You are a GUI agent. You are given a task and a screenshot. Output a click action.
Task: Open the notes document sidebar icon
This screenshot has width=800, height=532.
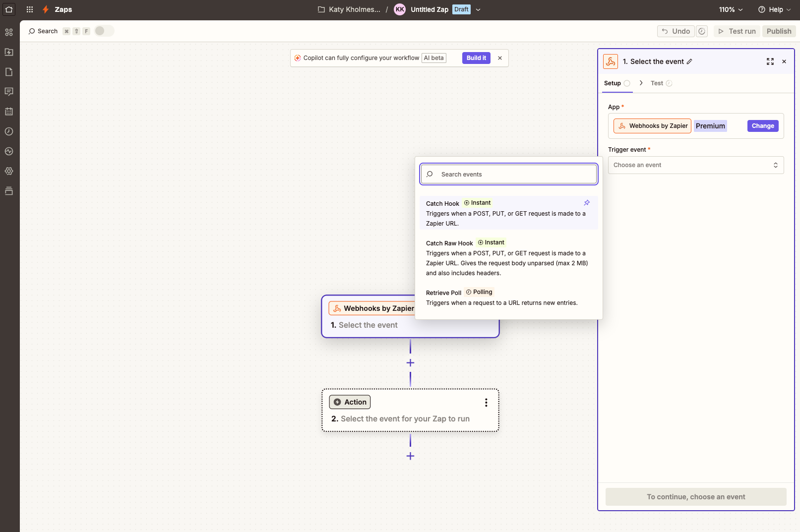9,72
